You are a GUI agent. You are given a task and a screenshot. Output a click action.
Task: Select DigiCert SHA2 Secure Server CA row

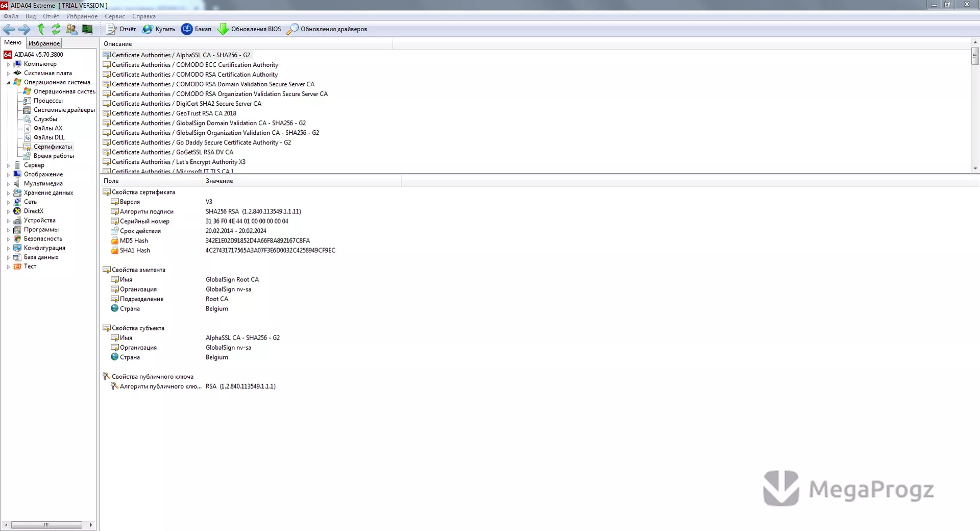click(182, 104)
